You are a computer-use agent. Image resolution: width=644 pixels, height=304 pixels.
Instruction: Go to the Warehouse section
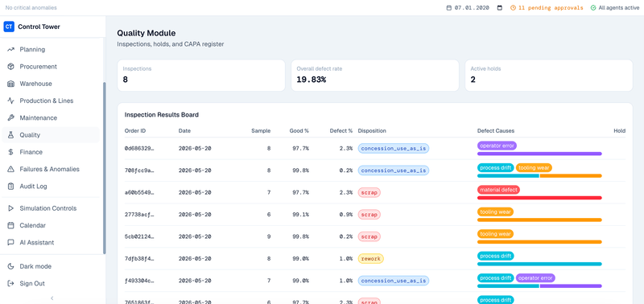51,84
